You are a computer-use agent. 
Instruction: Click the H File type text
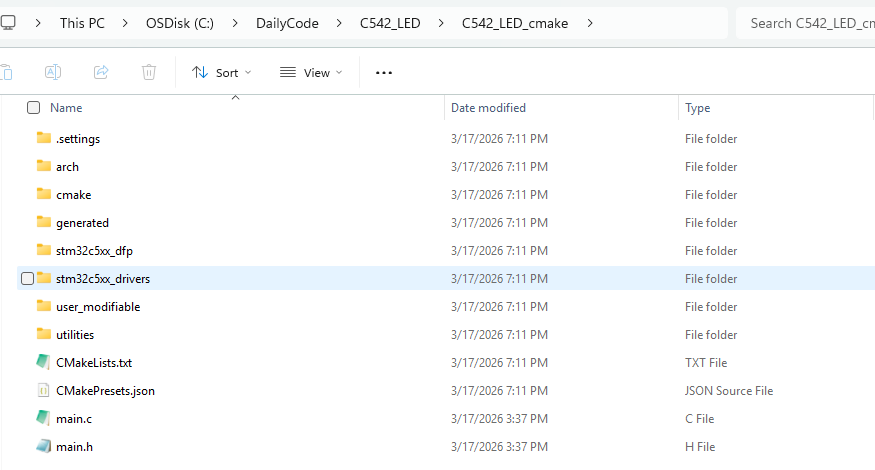(x=700, y=447)
